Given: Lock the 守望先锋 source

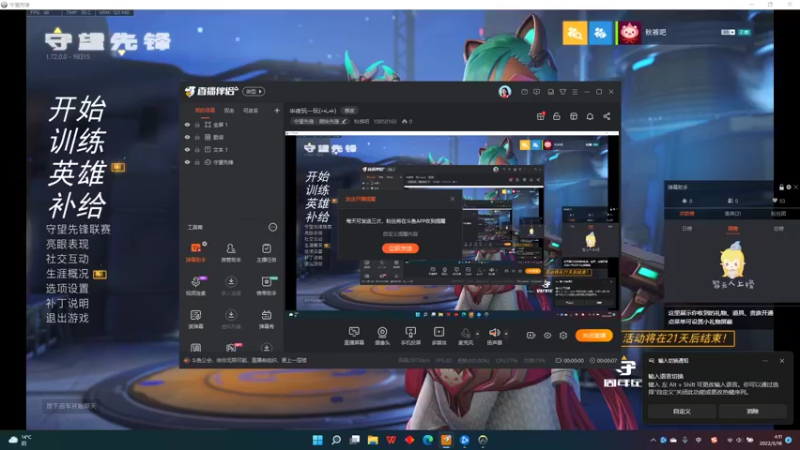Looking at the screenshot, I should pos(197,162).
